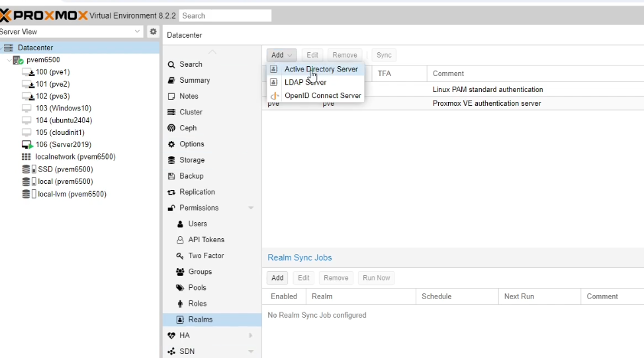Sort by the Next Run column header

539,296
